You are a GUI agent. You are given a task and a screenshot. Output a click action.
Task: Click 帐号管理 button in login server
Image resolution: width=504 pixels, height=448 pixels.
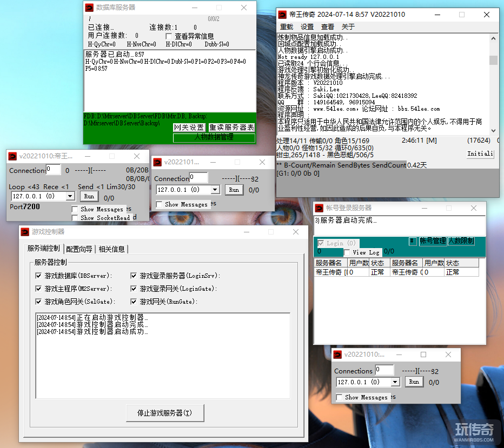coord(433,241)
